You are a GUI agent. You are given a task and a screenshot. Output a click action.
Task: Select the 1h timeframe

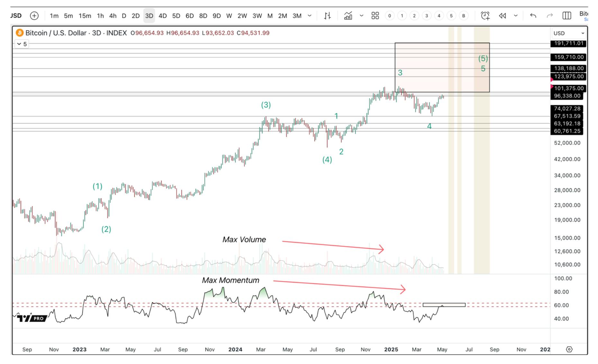pos(100,16)
